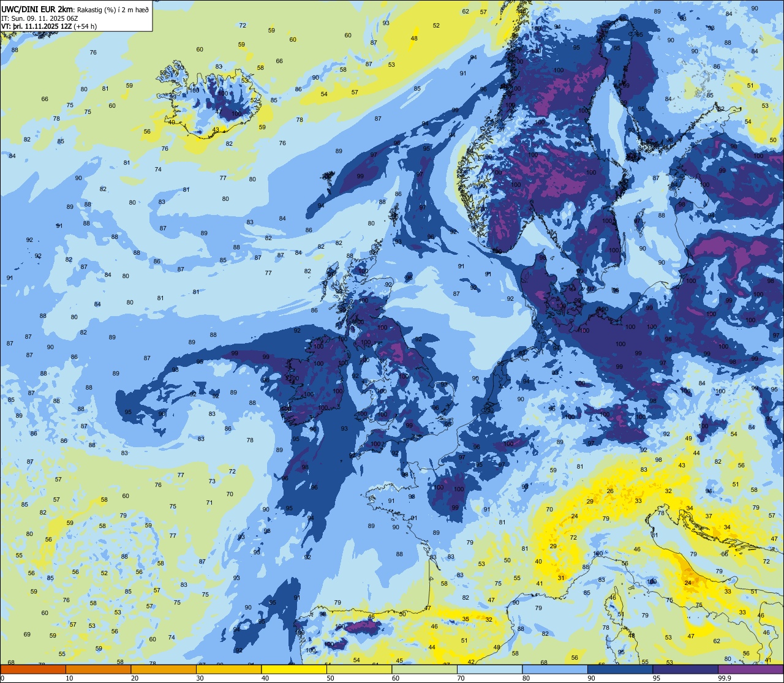Click the dark orange 0–10 legend segment

pos(33,670)
